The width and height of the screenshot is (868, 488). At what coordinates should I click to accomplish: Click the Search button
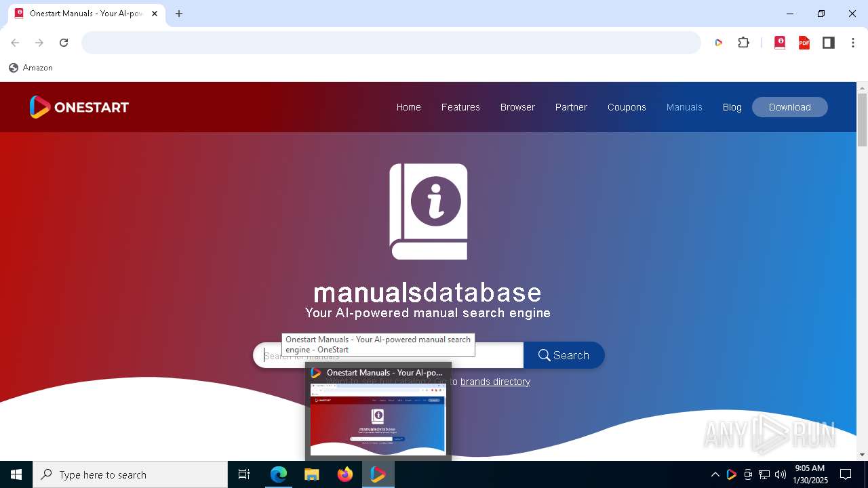click(564, 355)
